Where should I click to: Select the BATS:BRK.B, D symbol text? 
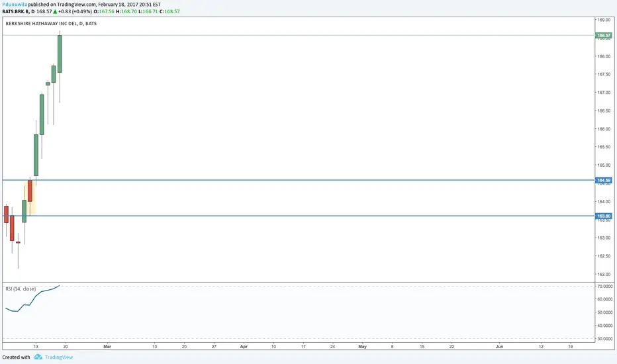click(18, 12)
